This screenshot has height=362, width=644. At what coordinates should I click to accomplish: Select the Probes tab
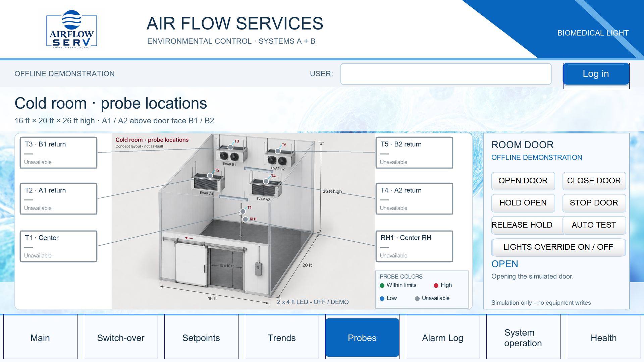tap(362, 337)
